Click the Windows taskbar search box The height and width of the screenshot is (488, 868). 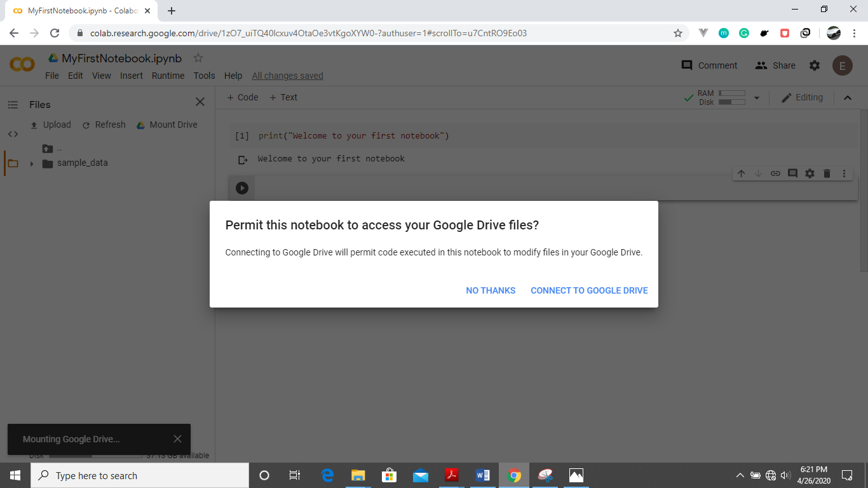(140, 475)
